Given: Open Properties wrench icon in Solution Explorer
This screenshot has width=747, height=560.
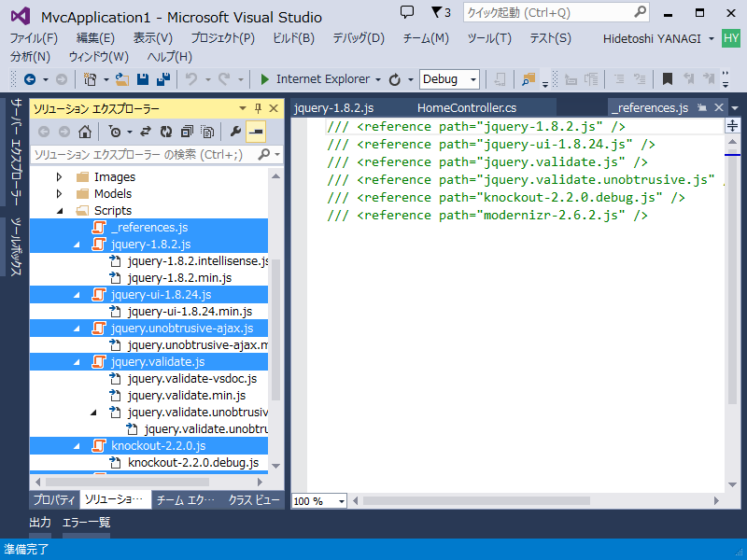Looking at the screenshot, I should click(235, 132).
